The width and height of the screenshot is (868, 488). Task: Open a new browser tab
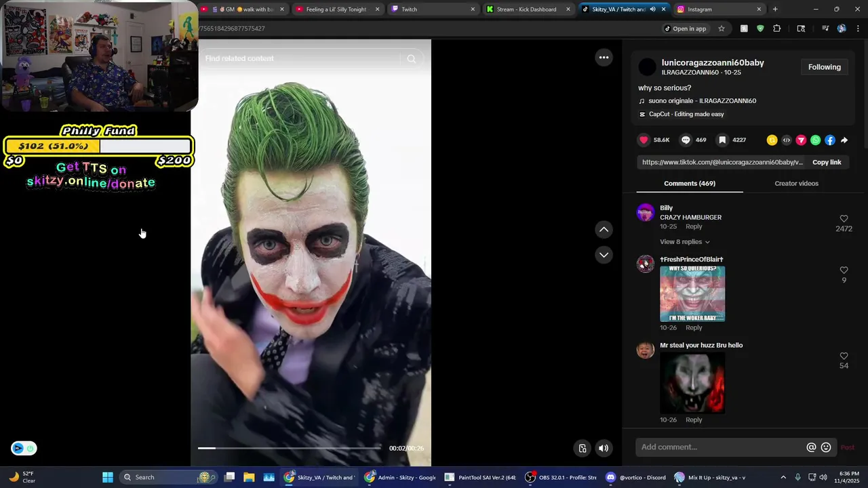click(x=775, y=9)
